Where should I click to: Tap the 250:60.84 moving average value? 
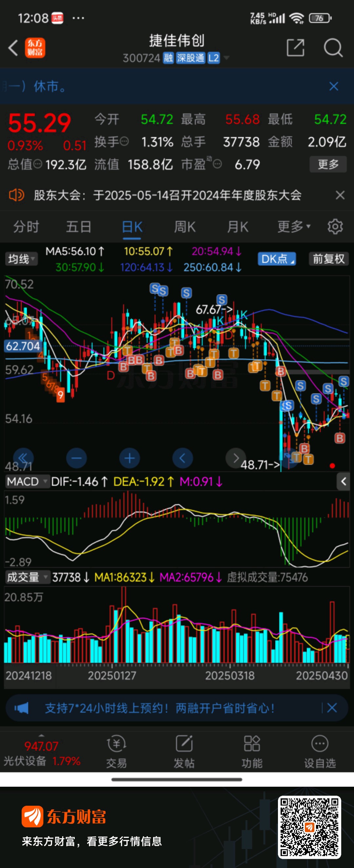point(212,267)
